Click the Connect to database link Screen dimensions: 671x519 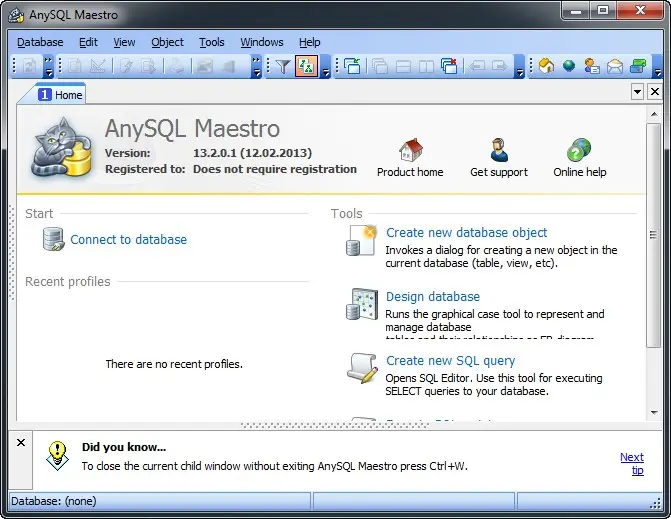pos(128,240)
